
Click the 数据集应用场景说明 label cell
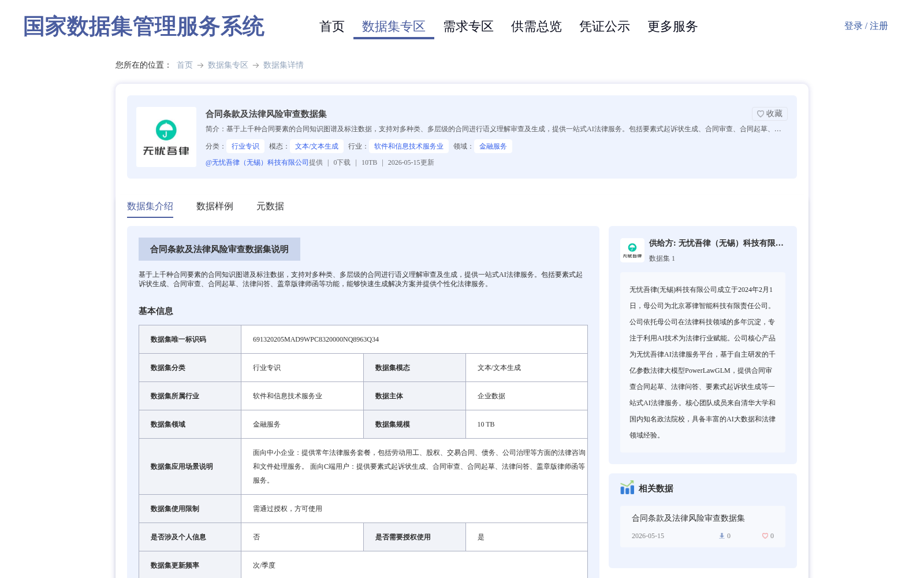coord(190,466)
